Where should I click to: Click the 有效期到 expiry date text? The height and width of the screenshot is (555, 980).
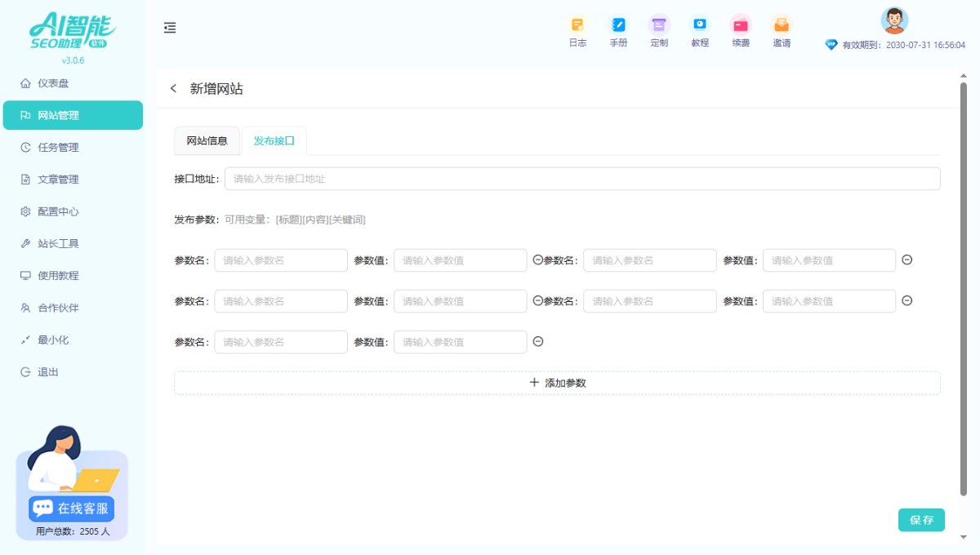[904, 46]
